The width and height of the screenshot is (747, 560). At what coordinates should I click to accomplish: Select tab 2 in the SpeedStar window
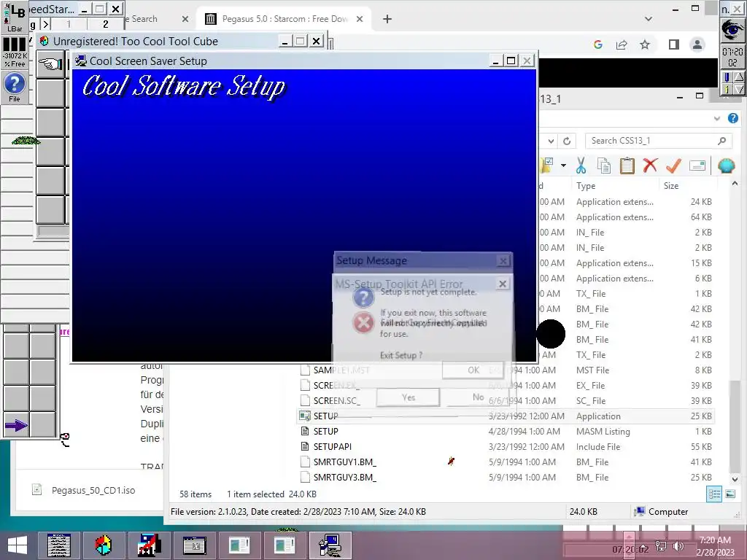pyautogui.click(x=105, y=24)
